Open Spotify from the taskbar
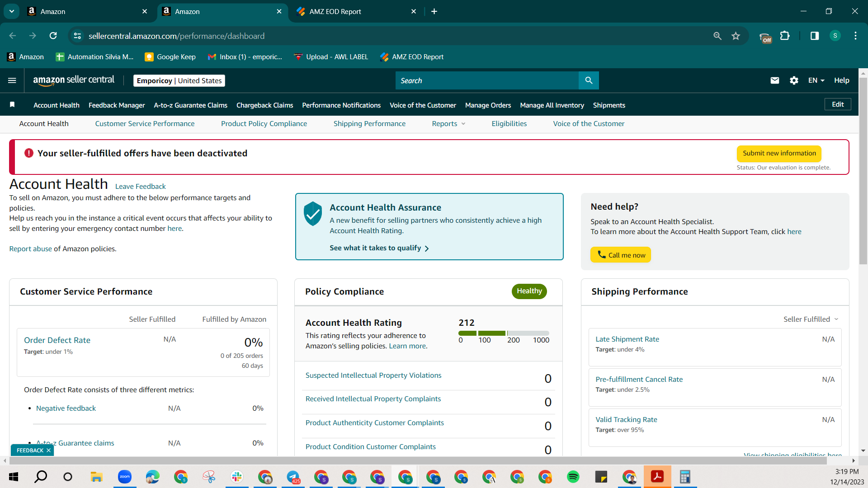868x488 pixels. [573, 477]
